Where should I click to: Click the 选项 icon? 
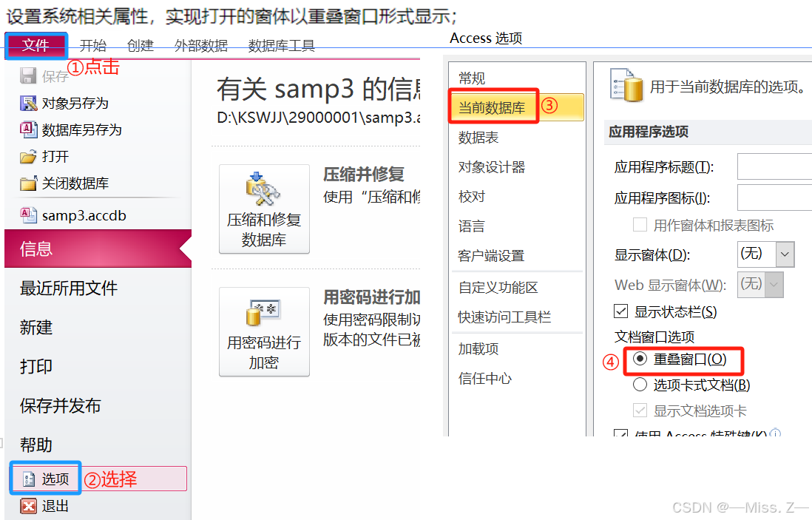pyautogui.click(x=29, y=479)
